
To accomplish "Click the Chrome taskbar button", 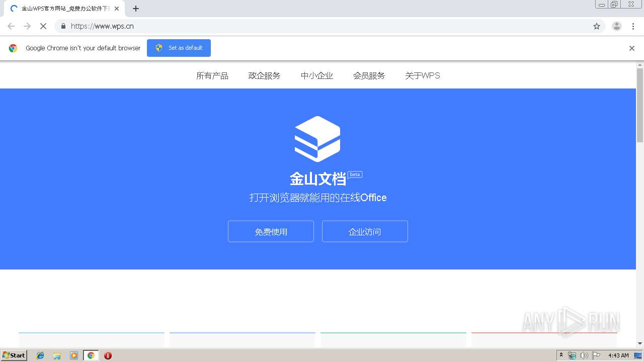I will (x=91, y=355).
